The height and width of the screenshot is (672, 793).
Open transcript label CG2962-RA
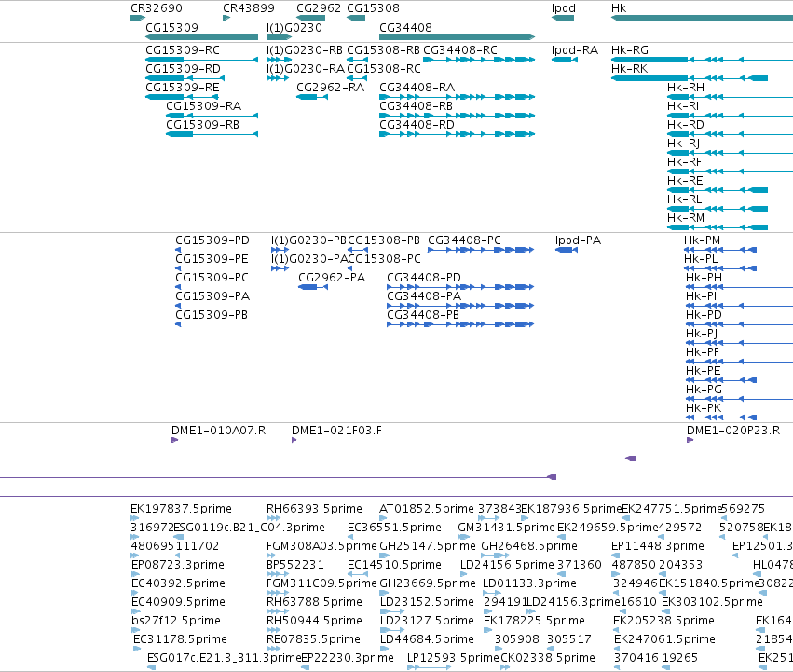pyautogui.click(x=330, y=87)
